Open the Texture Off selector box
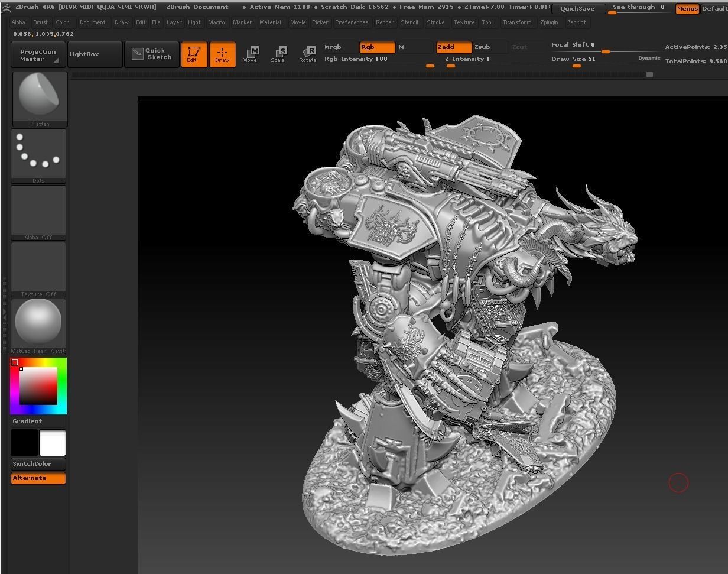 (x=38, y=270)
